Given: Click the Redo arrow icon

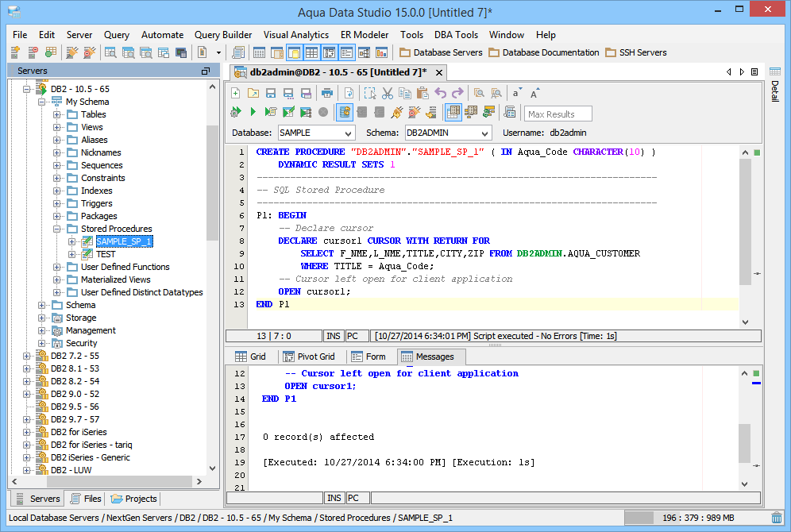Looking at the screenshot, I should tap(457, 93).
